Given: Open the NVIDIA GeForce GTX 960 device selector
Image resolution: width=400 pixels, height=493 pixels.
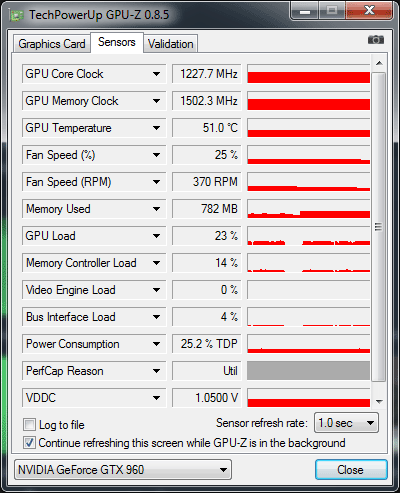Looking at the screenshot, I should [x=123, y=470].
